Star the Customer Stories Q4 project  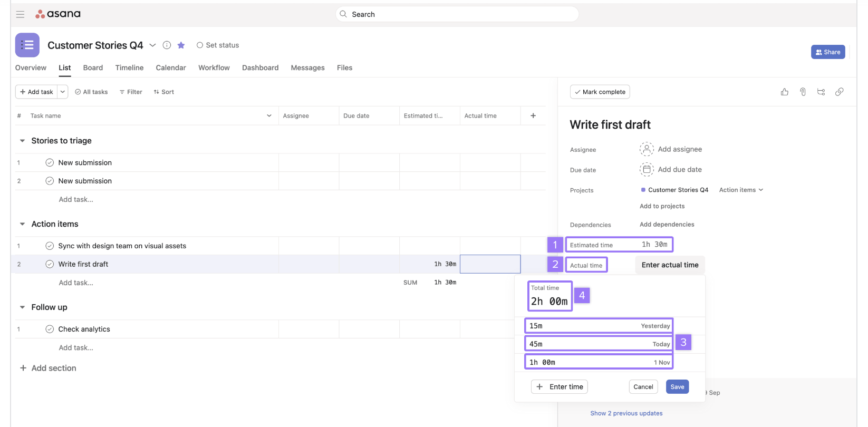(181, 45)
